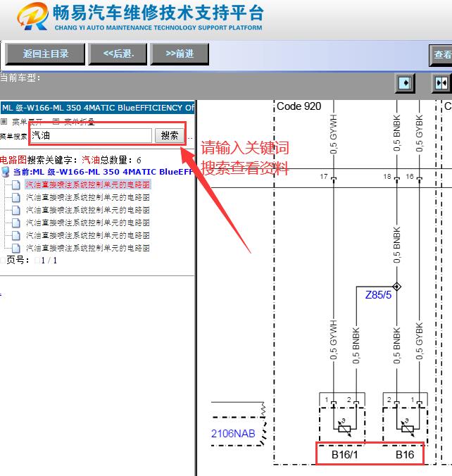
Task: Open the last 汽油直接喷注系统 result row
Action: (88, 248)
